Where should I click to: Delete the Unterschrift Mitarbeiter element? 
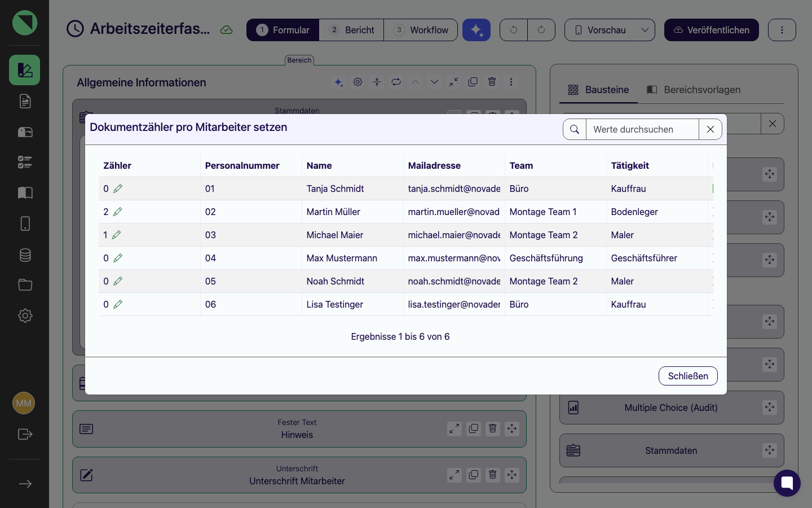(x=493, y=475)
